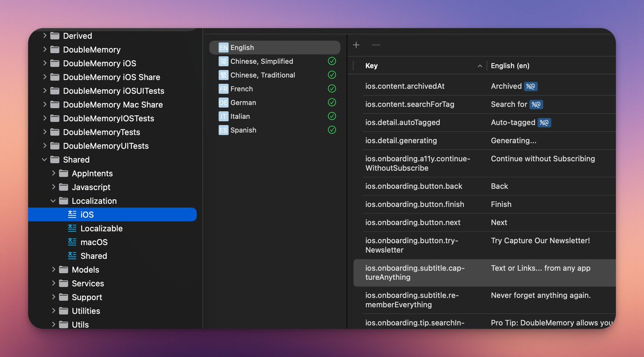This screenshot has height=357, width=644.
Task: Click the %@ token in the Archived string
Action: tap(531, 86)
